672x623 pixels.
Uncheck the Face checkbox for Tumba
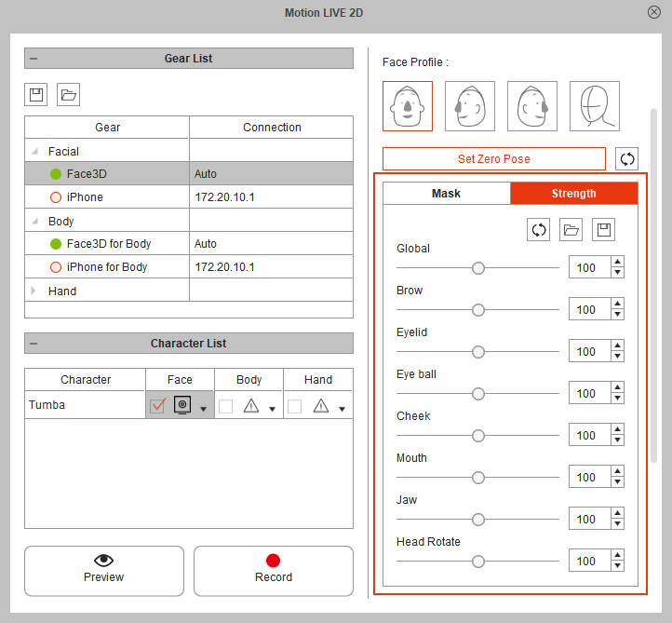(x=158, y=405)
